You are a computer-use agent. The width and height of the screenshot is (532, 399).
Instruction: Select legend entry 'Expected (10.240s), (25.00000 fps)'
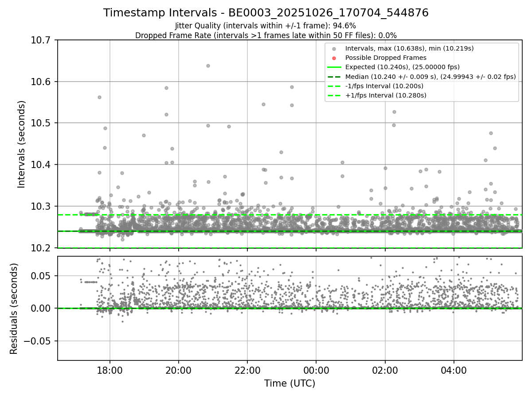click(x=402, y=67)
